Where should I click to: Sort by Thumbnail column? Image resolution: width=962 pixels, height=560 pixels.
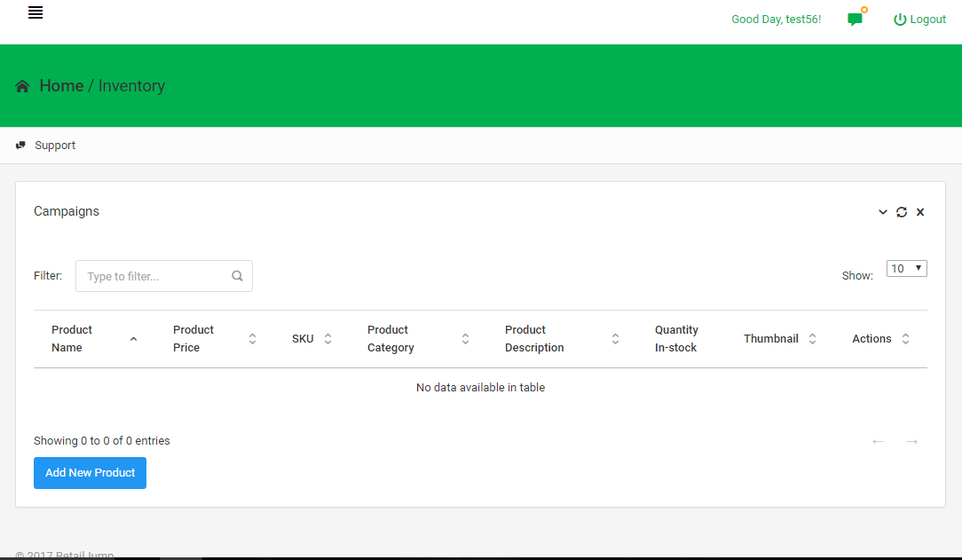[780, 339]
